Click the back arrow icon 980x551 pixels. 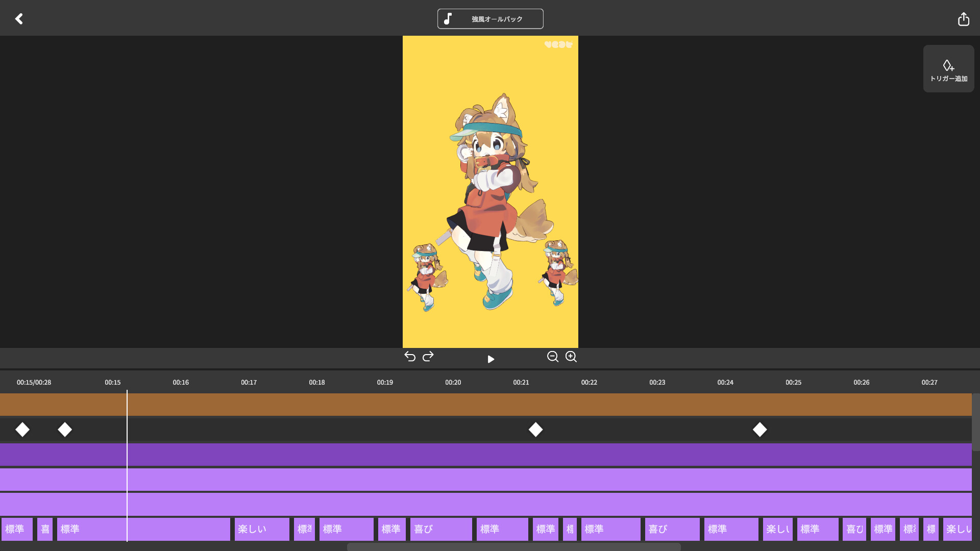point(19,19)
